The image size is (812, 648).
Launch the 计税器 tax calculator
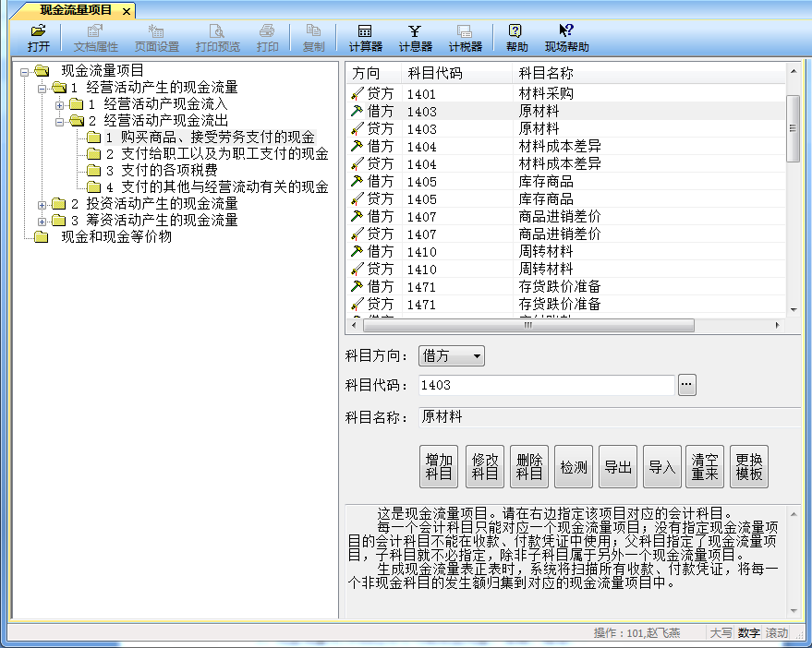point(465,38)
